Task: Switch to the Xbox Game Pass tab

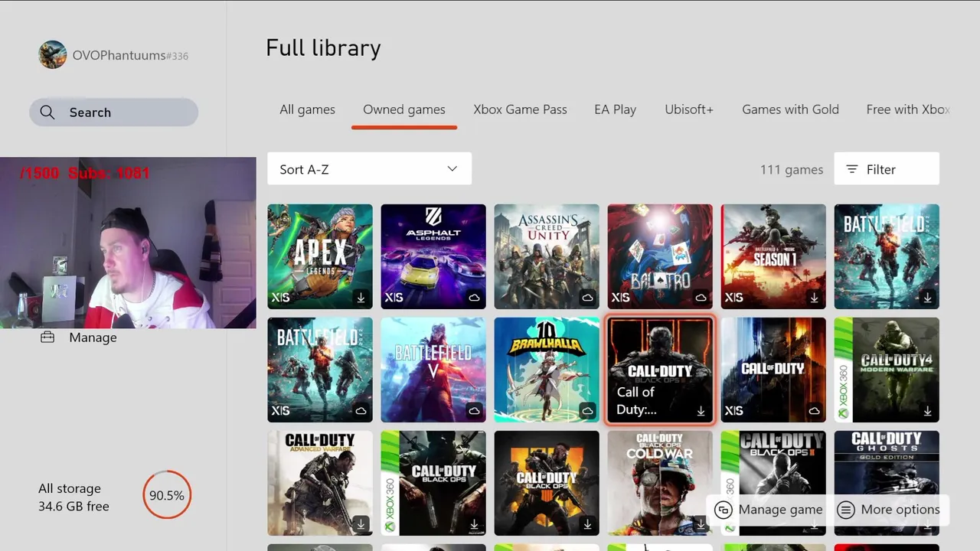Action: coord(520,109)
